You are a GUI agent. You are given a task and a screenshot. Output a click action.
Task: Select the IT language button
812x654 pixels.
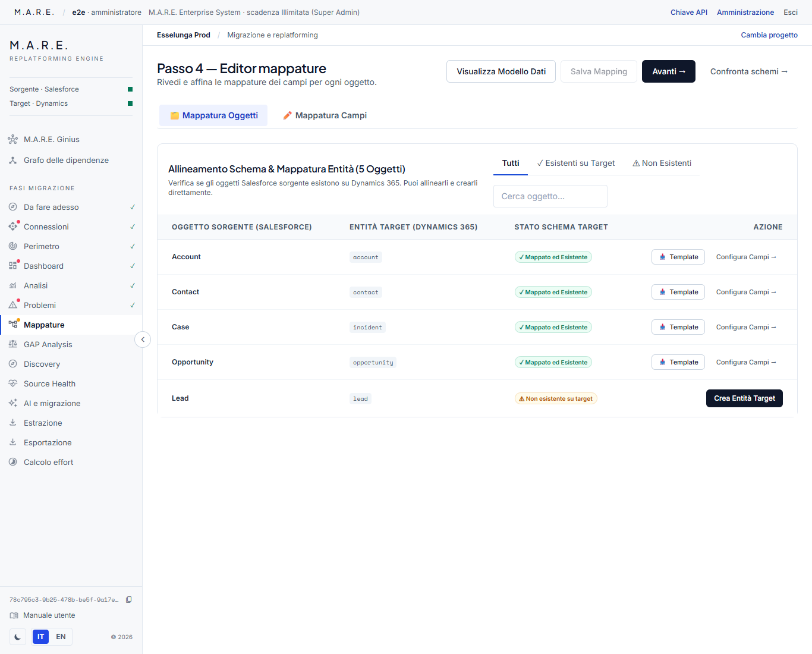pyautogui.click(x=40, y=637)
